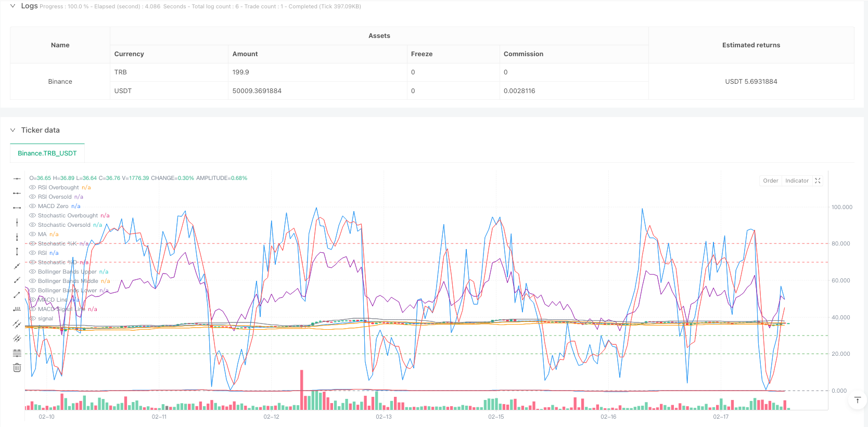Click the Name column header

[60, 45]
